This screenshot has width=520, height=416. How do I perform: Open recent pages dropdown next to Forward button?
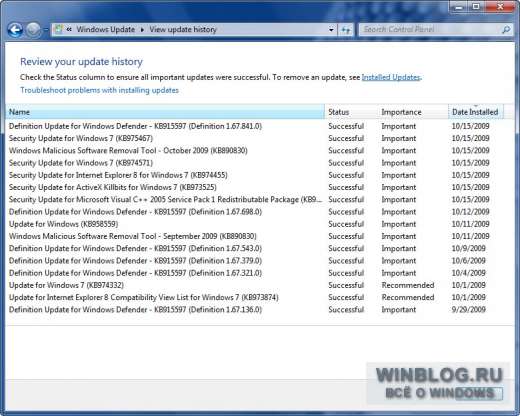(x=46, y=30)
